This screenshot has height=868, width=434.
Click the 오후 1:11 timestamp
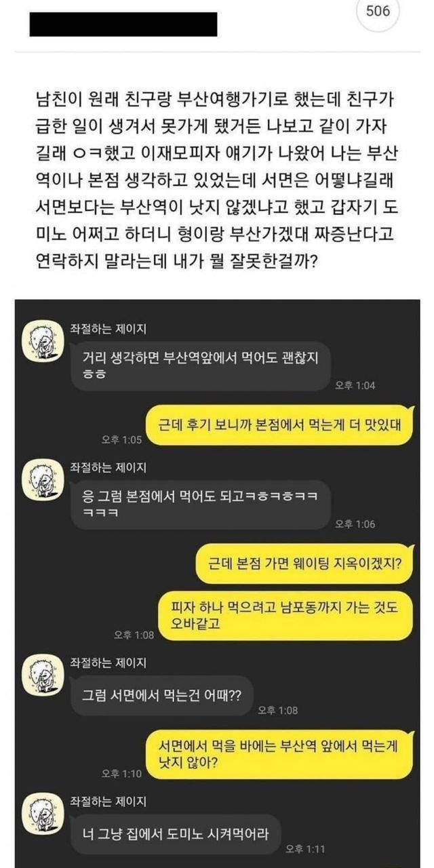tap(307, 849)
